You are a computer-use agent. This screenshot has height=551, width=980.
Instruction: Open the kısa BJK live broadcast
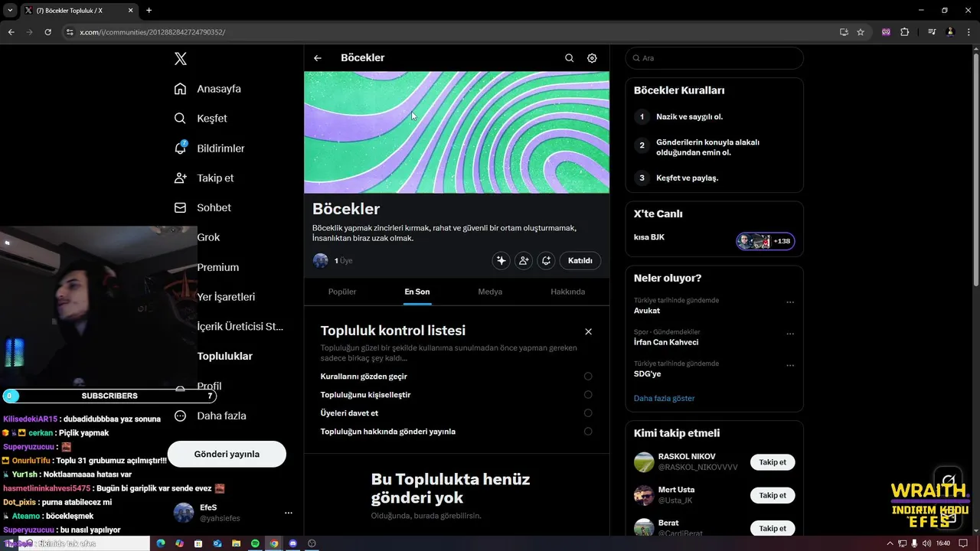coord(649,237)
